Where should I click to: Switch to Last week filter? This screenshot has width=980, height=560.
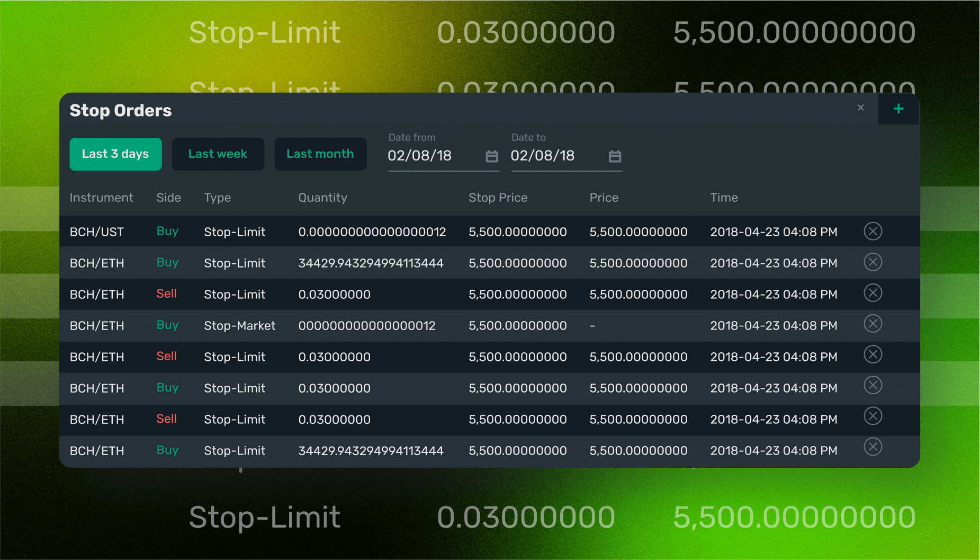(218, 154)
